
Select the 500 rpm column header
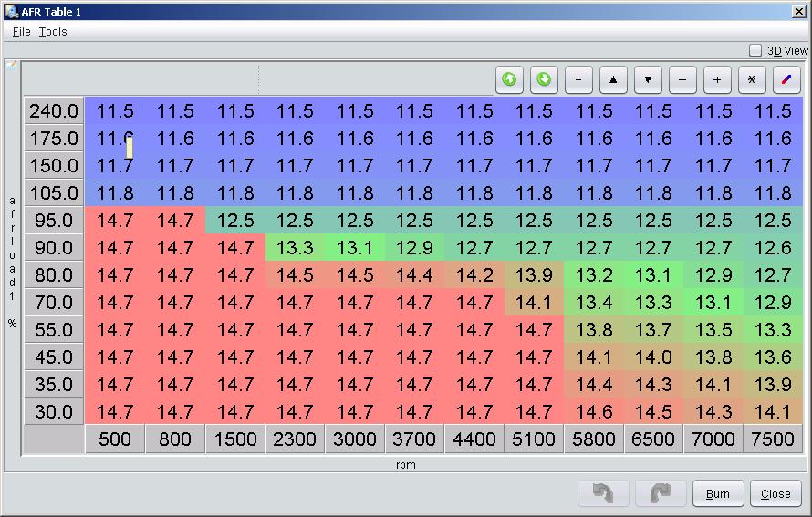pos(115,439)
